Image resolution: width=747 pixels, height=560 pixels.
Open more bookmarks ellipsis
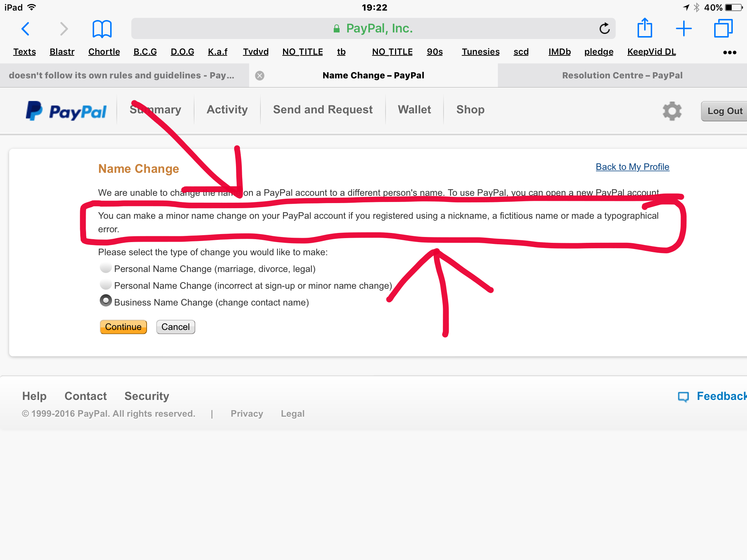729,52
